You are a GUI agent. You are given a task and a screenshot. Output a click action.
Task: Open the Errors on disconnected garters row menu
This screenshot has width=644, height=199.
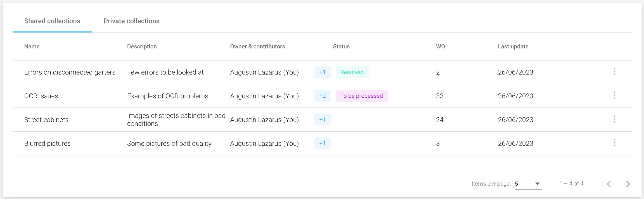(x=614, y=72)
